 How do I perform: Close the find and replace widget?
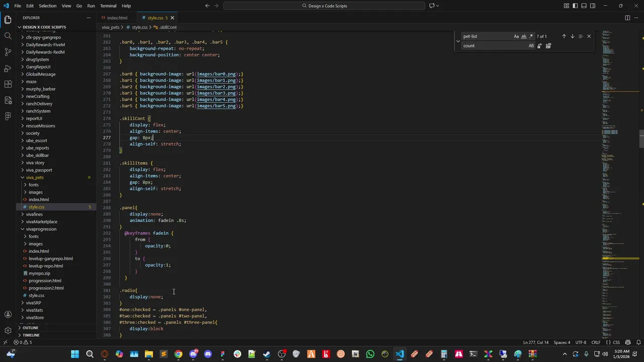point(589,36)
